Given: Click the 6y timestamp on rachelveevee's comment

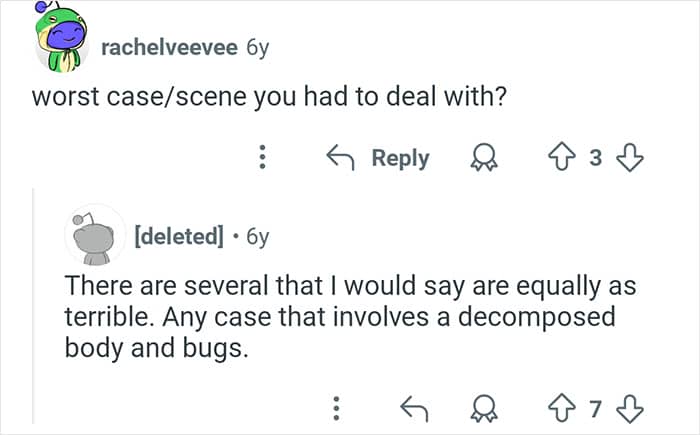Looking at the screenshot, I should (x=256, y=46).
